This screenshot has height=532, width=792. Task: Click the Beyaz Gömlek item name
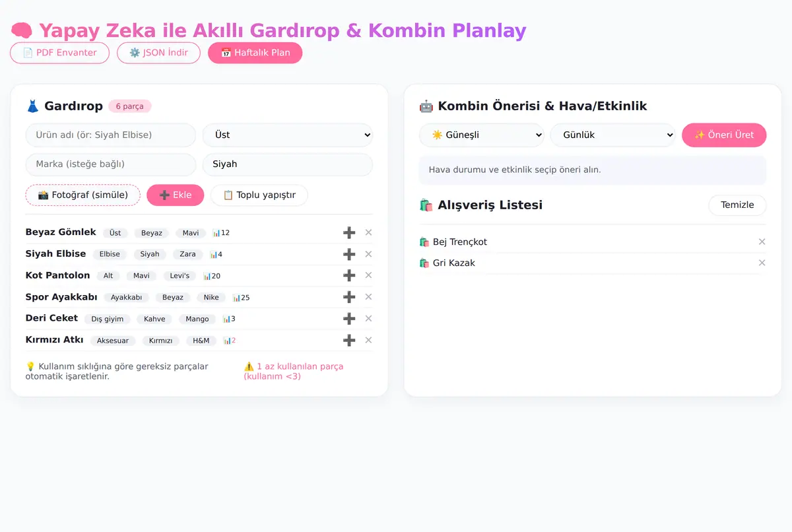(61, 232)
